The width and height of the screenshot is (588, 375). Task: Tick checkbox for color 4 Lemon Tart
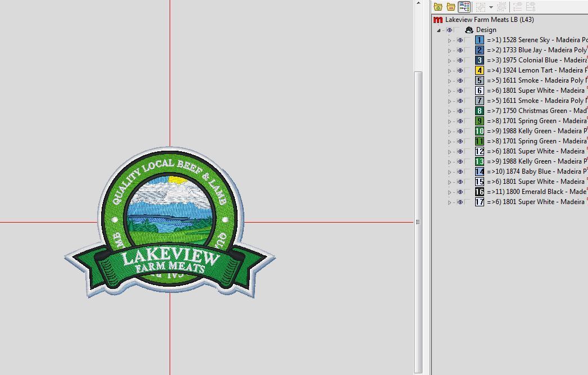[467, 70]
